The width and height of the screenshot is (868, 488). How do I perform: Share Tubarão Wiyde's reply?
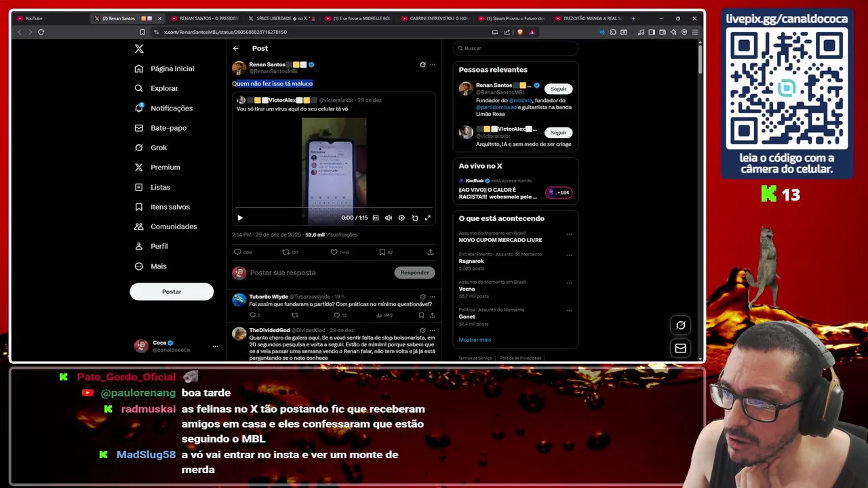coord(431,315)
